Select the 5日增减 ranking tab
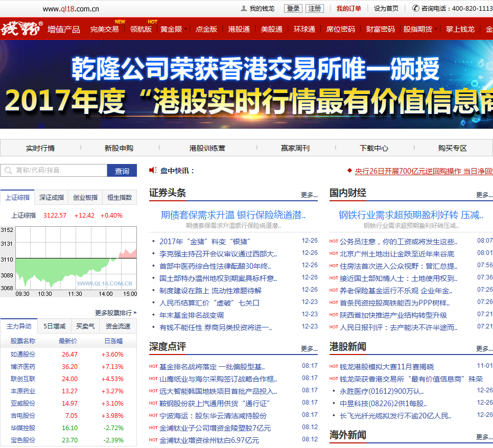Screen dimensions: 493x448 54,326
